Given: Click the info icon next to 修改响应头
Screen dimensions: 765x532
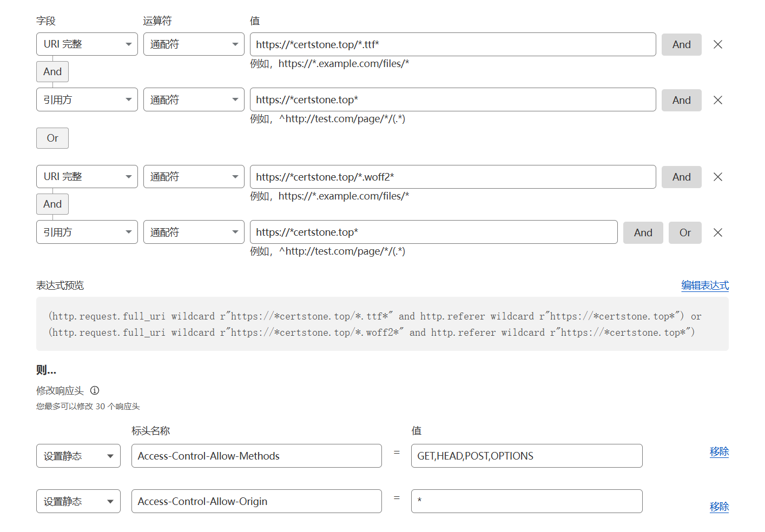Looking at the screenshot, I should pos(95,390).
